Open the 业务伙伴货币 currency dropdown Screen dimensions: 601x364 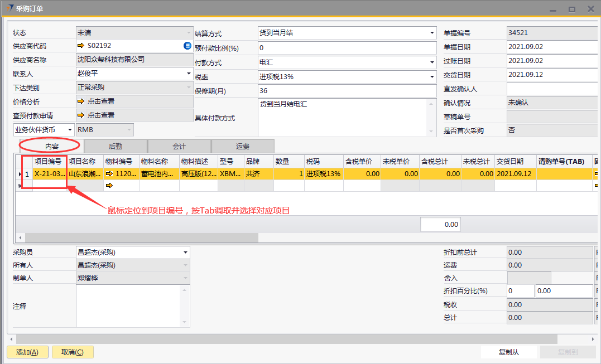[70, 130]
